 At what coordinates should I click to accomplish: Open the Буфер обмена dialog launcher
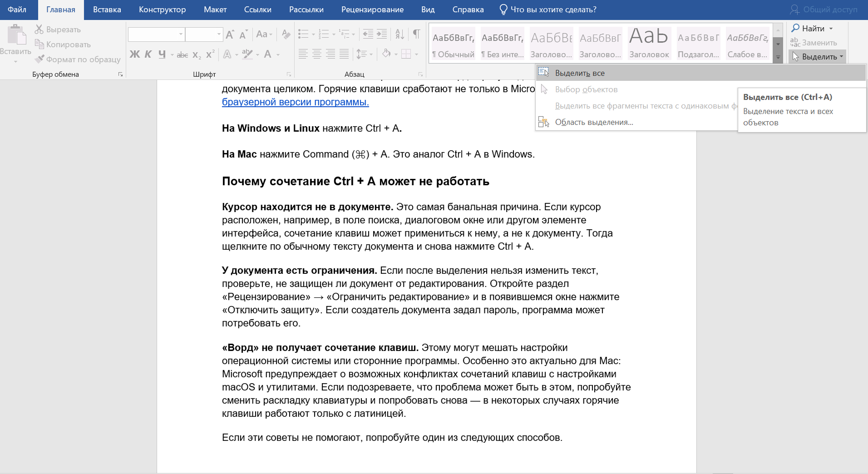120,74
